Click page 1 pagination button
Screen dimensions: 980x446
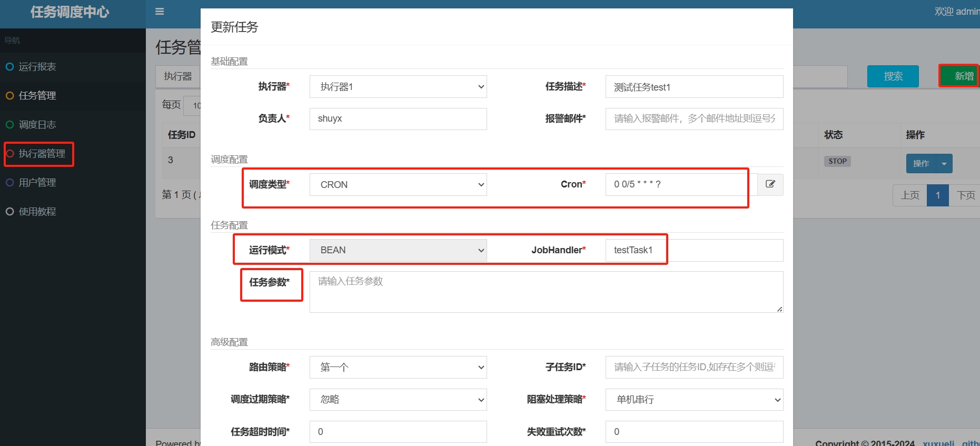(x=937, y=195)
